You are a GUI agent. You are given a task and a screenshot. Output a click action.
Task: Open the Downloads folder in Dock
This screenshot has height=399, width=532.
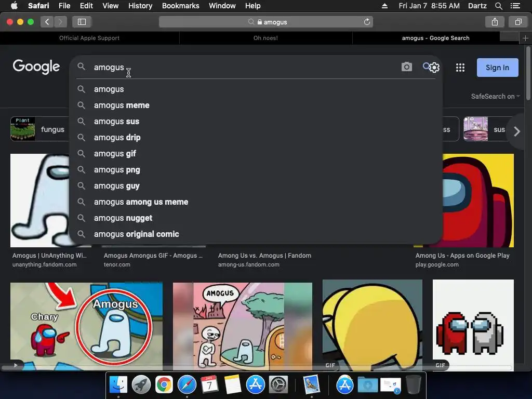coord(367,385)
